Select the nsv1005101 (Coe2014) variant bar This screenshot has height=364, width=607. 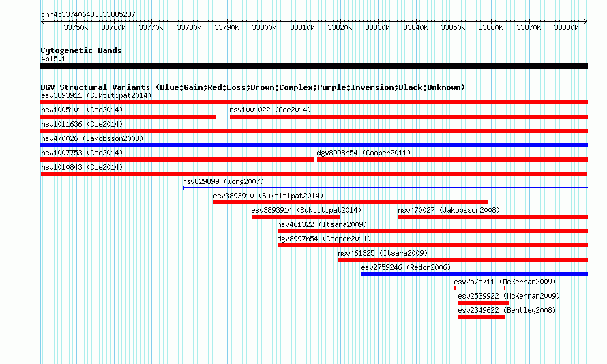[x=128, y=117]
